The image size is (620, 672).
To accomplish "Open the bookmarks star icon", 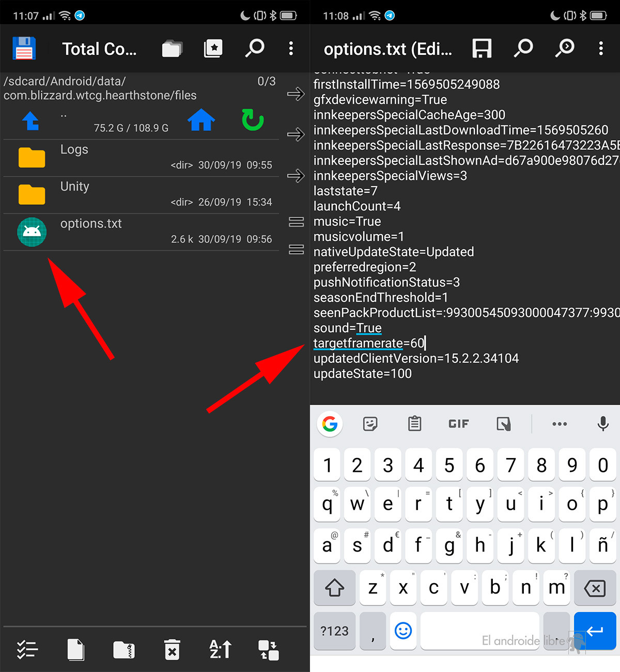I will [x=213, y=49].
